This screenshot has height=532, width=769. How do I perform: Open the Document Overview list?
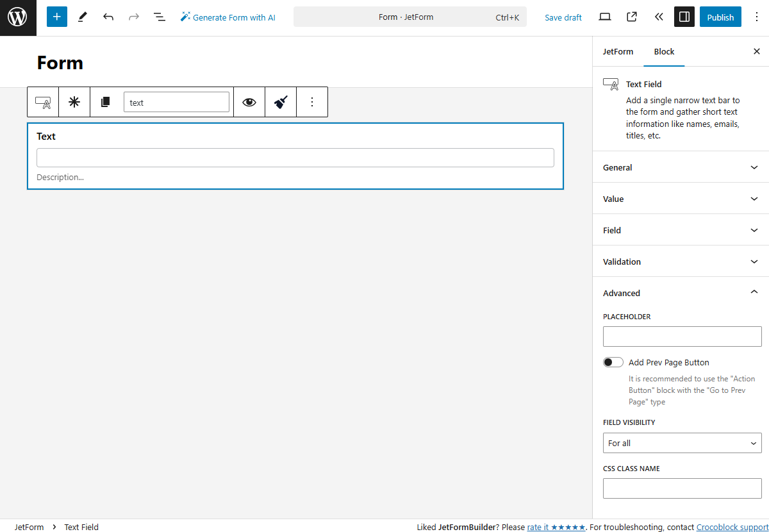160,17
